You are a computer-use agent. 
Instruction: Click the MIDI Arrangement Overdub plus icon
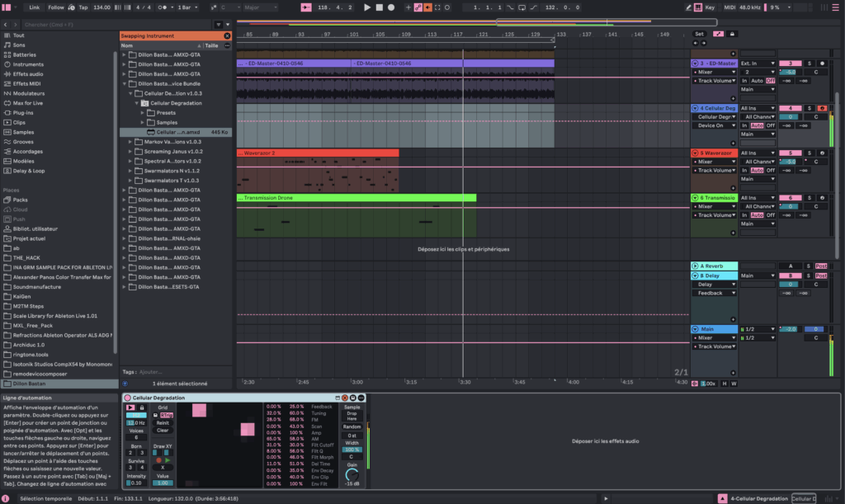pyautogui.click(x=408, y=7)
